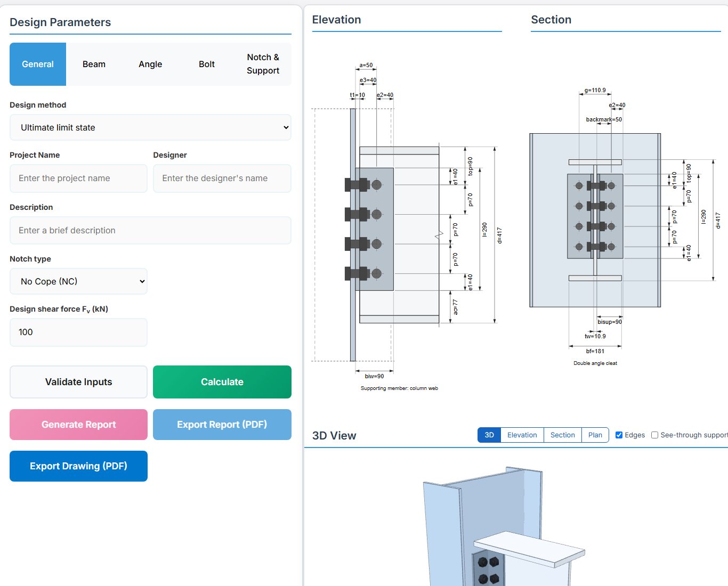Click the "tw=10.9" dimension label
The width and height of the screenshot is (728, 586).
click(x=595, y=336)
